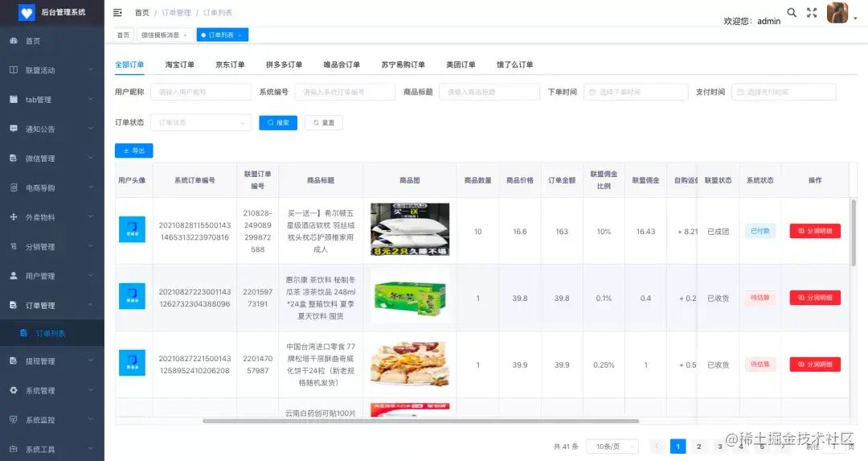Viewport: 868px width, 461px height.
Task: Click the pillow product thumbnail
Action: (410, 229)
